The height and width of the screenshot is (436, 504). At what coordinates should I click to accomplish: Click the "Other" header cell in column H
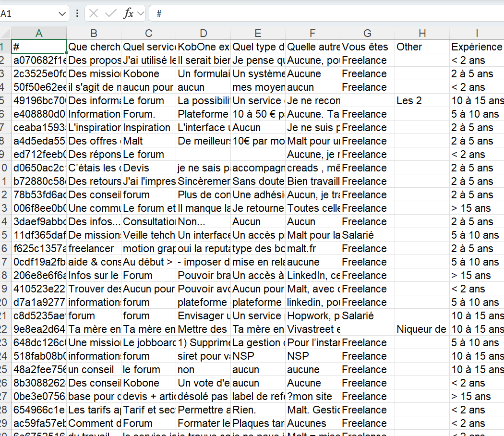coord(421,47)
